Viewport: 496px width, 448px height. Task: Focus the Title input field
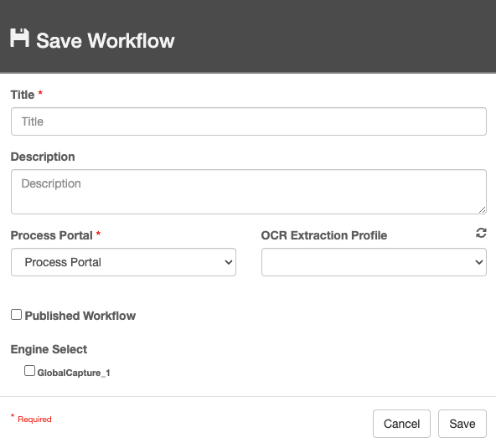pos(249,121)
